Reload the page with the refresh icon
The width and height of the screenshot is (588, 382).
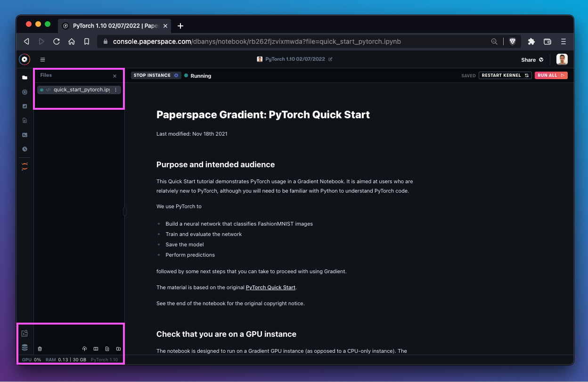click(57, 41)
